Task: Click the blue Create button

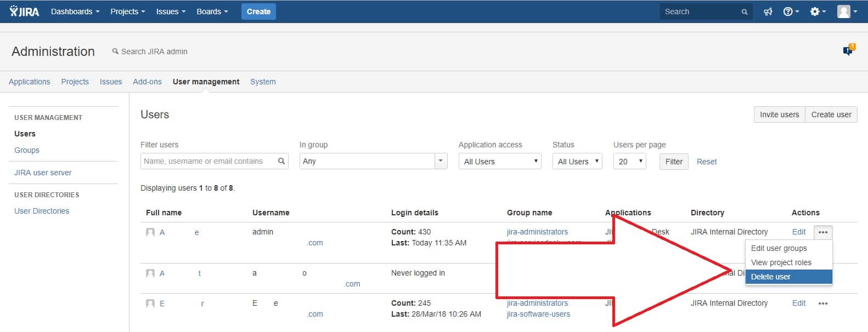Action: pos(258,12)
